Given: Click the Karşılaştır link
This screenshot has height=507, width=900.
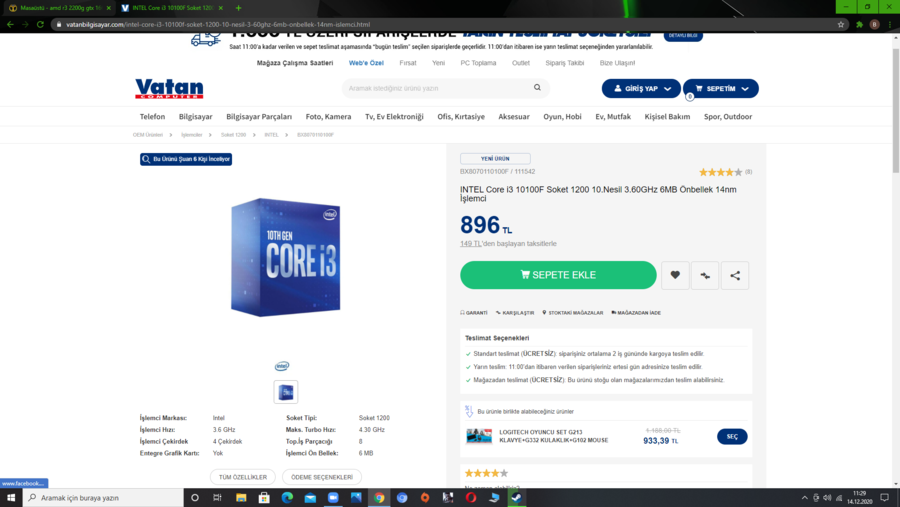Looking at the screenshot, I should [515, 313].
